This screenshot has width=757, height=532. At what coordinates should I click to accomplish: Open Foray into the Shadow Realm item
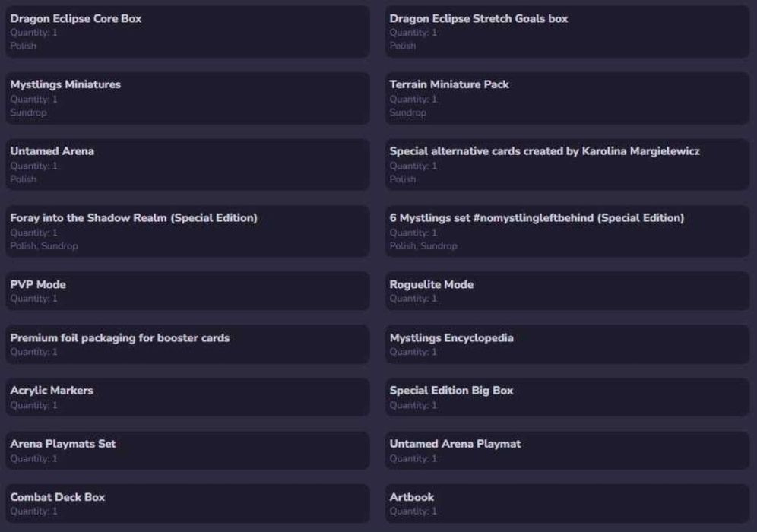[x=187, y=231]
